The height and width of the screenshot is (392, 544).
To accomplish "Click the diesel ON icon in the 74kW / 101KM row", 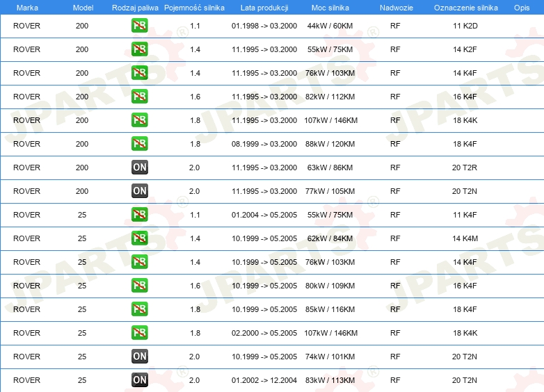I will click(139, 356).
